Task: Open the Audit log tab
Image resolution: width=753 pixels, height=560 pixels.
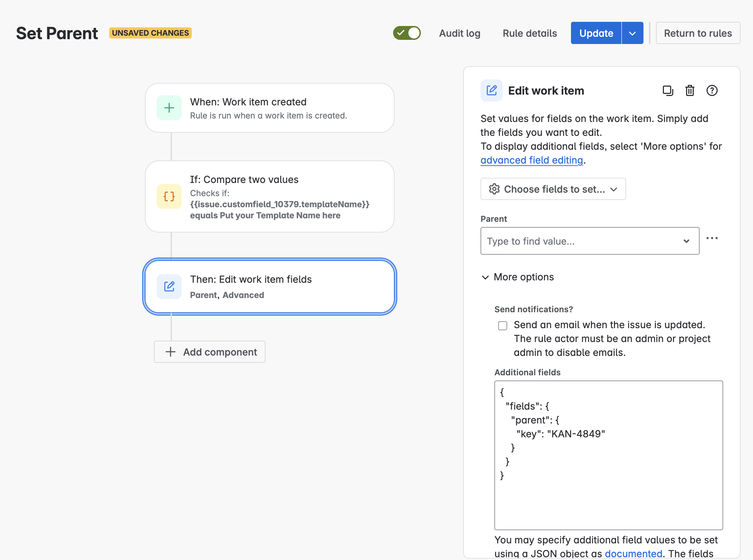Action: (x=459, y=33)
